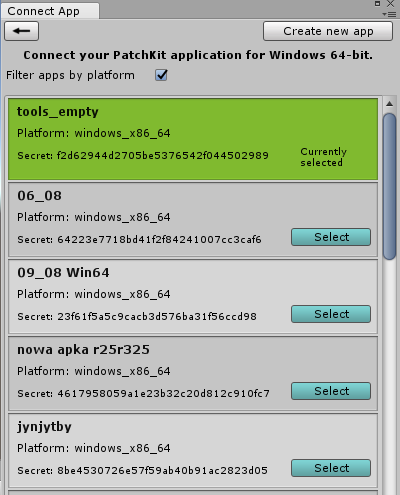Select the nowa apka r25r325 app
This screenshot has width=400, height=495.
click(x=331, y=391)
